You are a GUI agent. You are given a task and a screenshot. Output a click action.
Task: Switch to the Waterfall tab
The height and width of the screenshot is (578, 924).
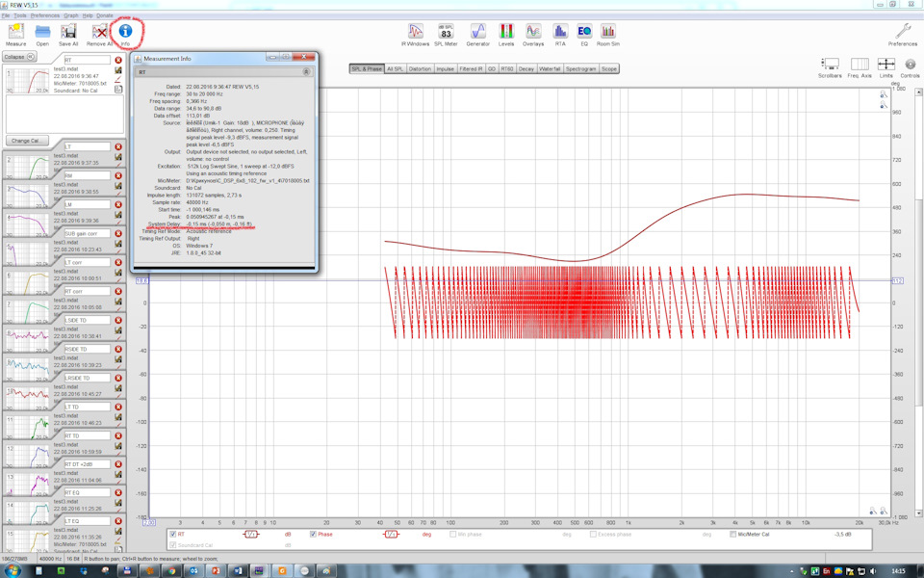(550, 69)
